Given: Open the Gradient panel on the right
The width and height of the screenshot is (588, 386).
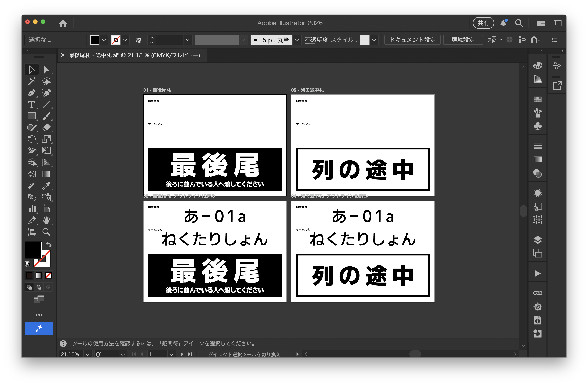Looking at the screenshot, I should 538,159.
